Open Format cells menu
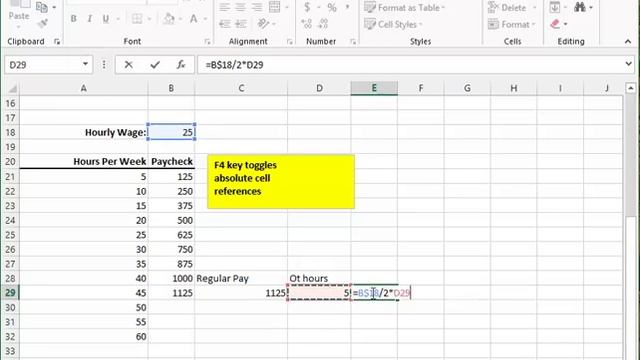The image size is (640, 360). click(511, 24)
